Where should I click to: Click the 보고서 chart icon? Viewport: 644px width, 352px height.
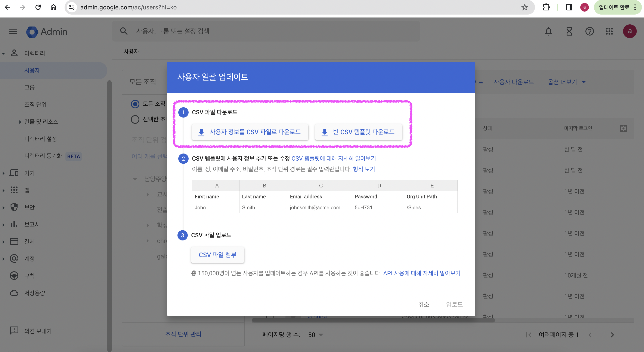[14, 224]
